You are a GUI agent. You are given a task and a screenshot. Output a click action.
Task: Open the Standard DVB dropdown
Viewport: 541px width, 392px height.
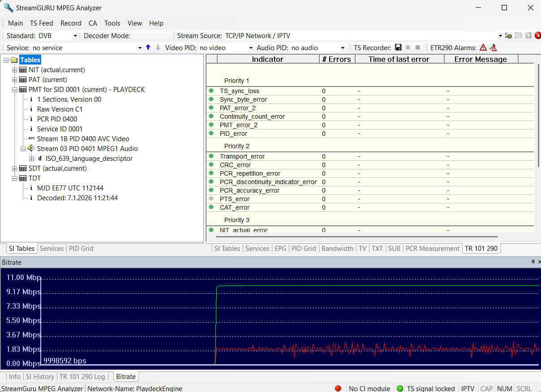coord(75,36)
